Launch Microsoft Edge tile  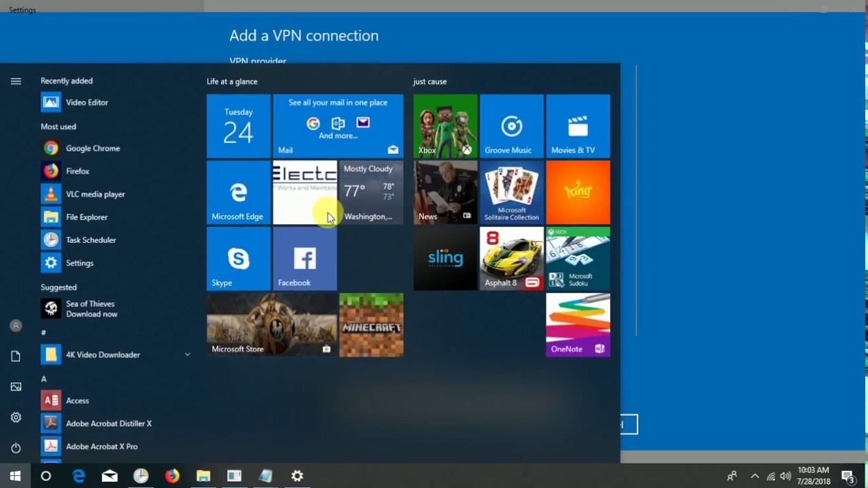click(239, 192)
